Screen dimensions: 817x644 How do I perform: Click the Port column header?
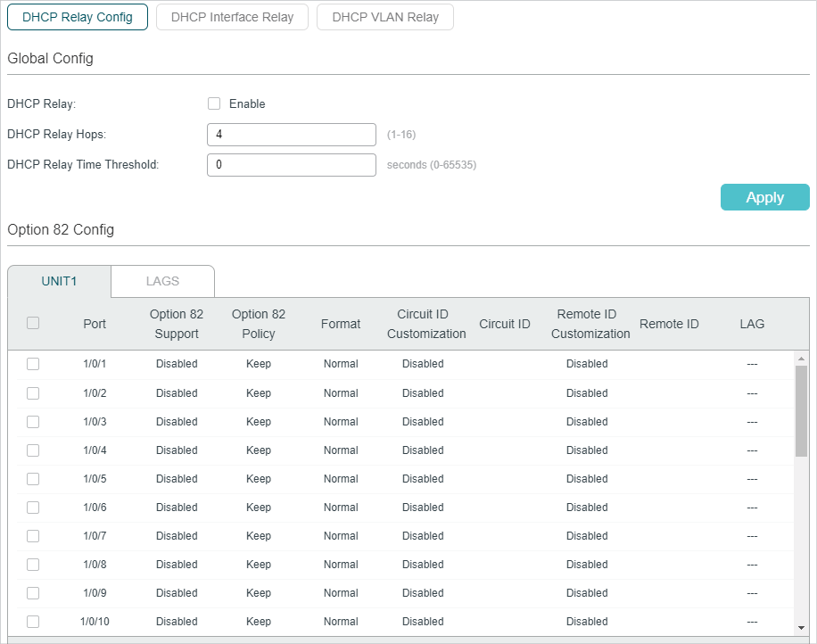(95, 324)
